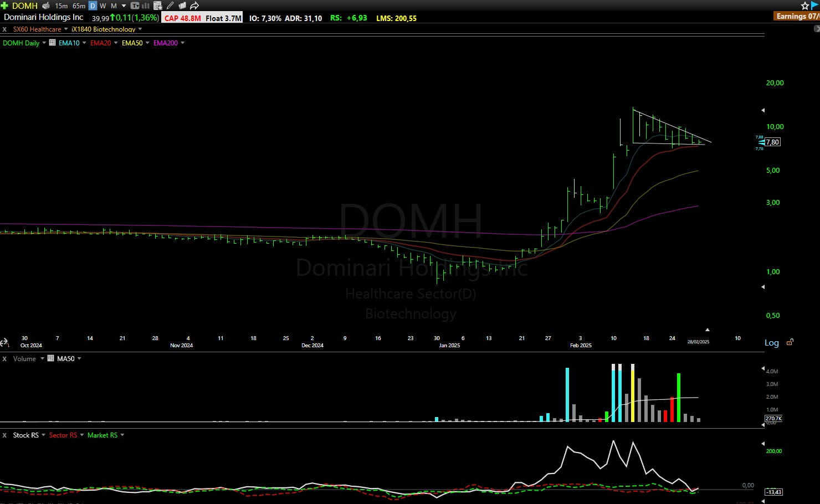Select the pencil drawing tool
The height and width of the screenshot is (504, 820).
click(170, 6)
